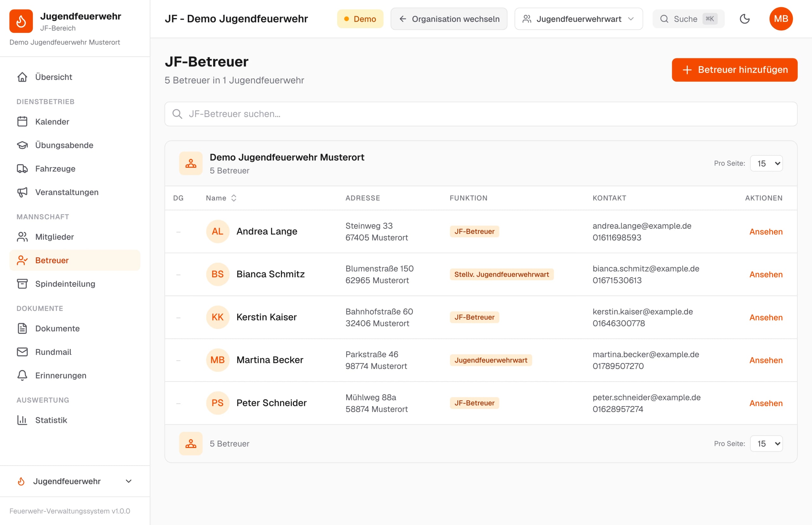The height and width of the screenshot is (525, 812).
Task: Open Spindeinteilung locker assignment
Action: 75,284
